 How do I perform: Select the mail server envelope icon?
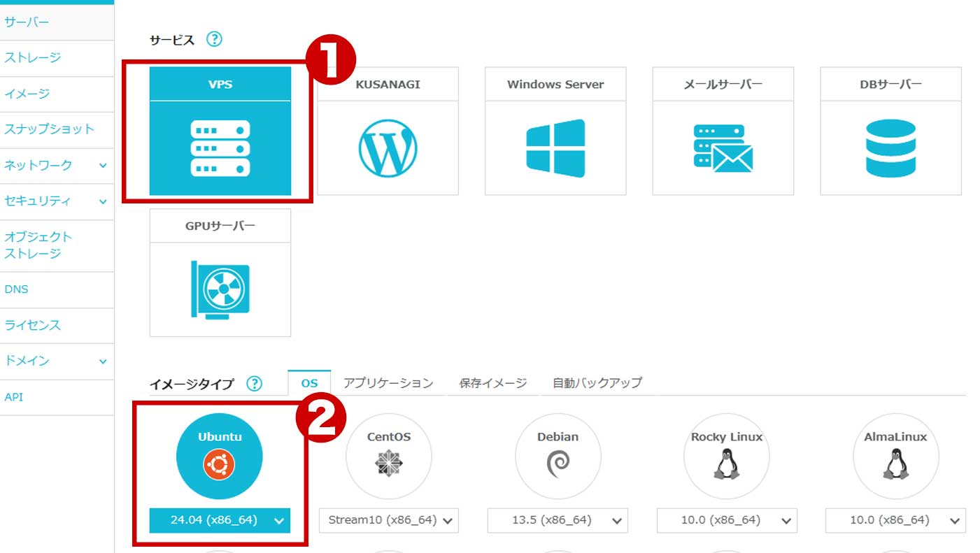(723, 148)
